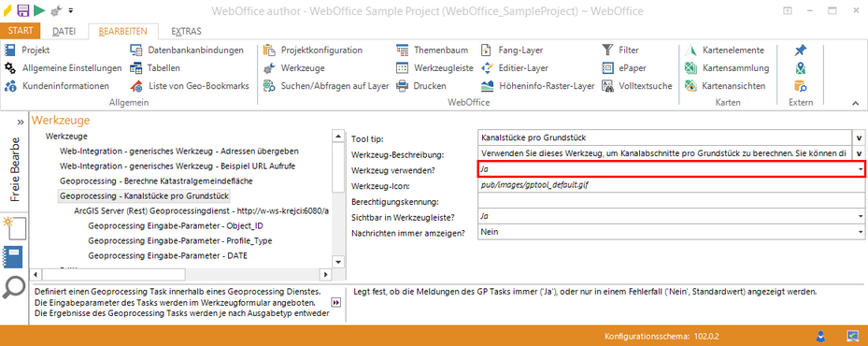Click the Werkzeug-Icon path field

(671, 185)
